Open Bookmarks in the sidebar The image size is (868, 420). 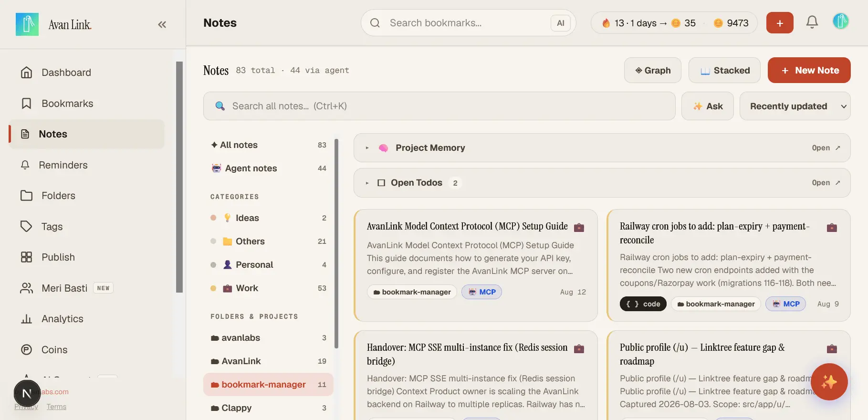tap(87, 104)
